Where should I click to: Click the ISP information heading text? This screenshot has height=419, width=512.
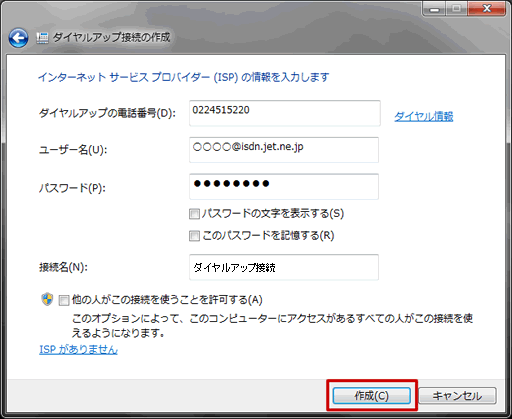(184, 77)
